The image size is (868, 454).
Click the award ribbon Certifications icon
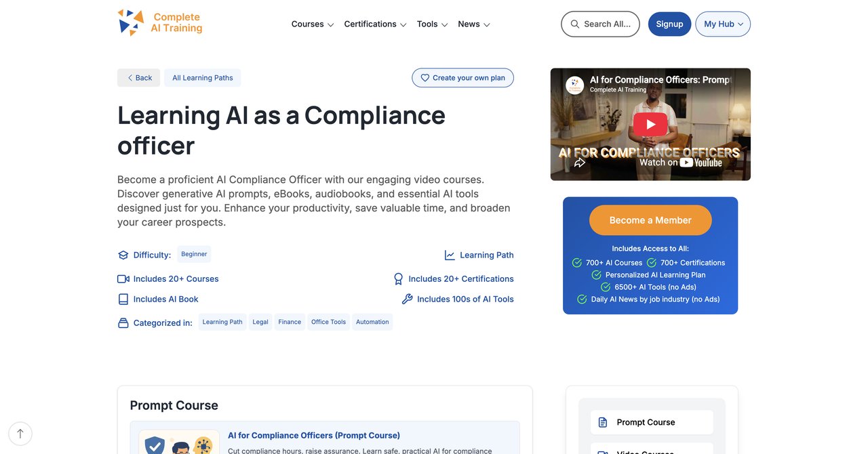(x=399, y=279)
